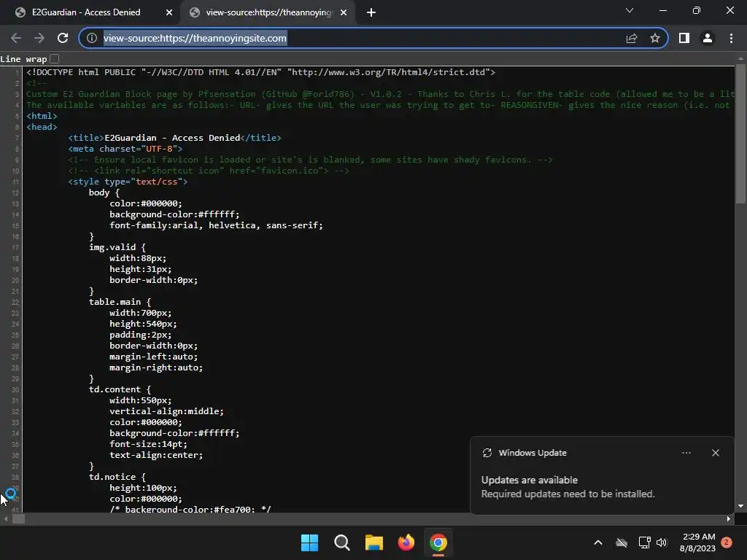Open Chrome's three-dot menu
747x560 pixels.
pos(731,38)
